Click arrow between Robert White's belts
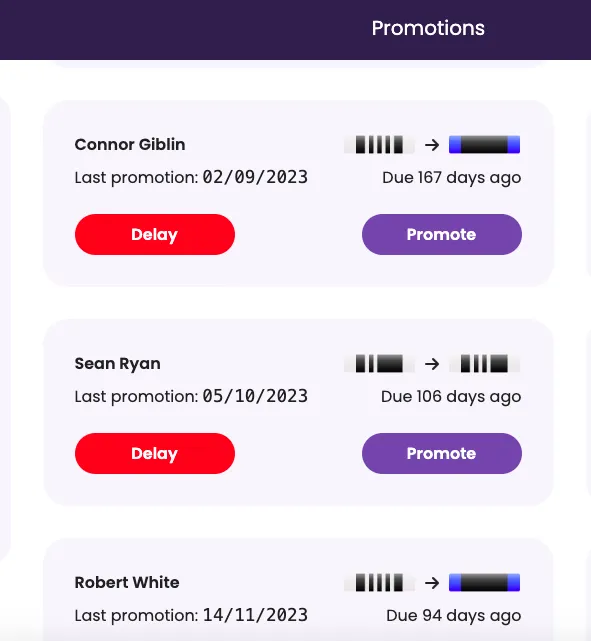The width and height of the screenshot is (591, 641). coord(432,583)
